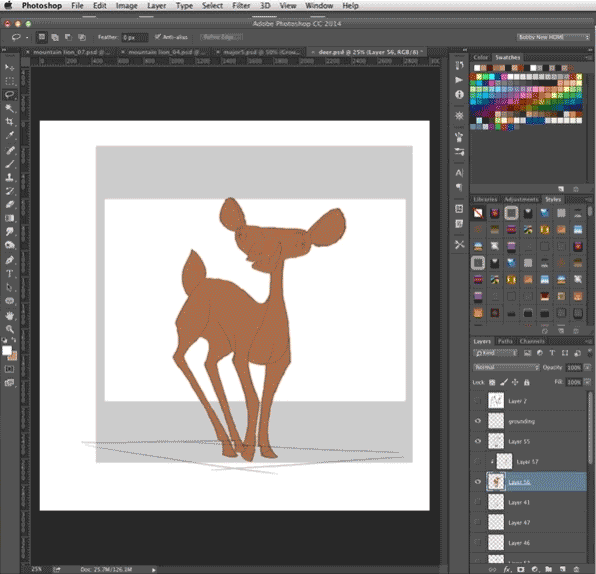Viewport: 596px width, 574px height.
Task: Open the Layers panel flyout menu
Action: point(589,341)
